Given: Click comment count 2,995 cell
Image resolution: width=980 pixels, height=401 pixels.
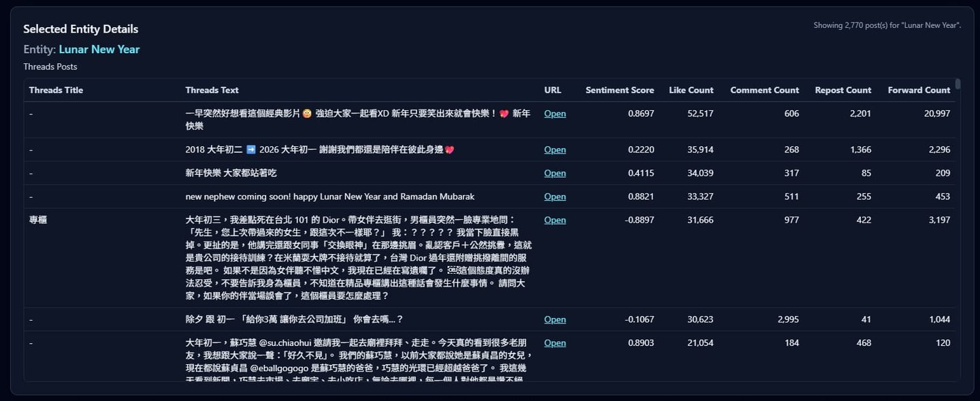Looking at the screenshot, I should pyautogui.click(x=788, y=319).
